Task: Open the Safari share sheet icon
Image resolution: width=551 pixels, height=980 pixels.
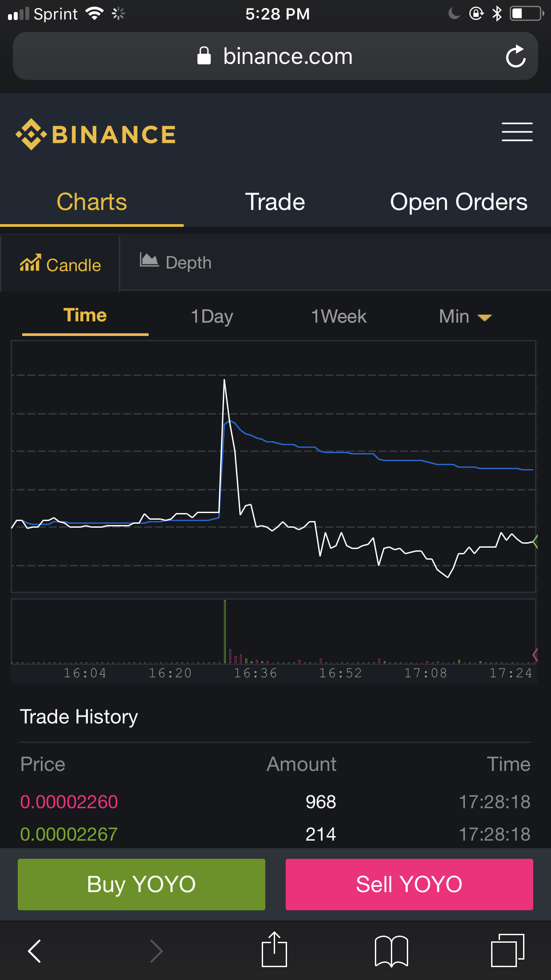Action: [275, 949]
